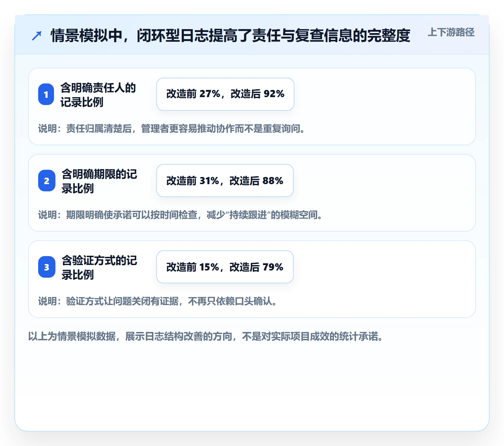Click the note starting 说明：验证方式让问题关闭

click(x=158, y=301)
